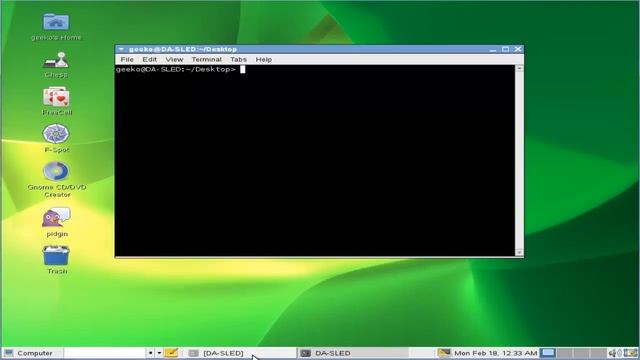
Task: Click the panel search input field
Action: coord(104,353)
